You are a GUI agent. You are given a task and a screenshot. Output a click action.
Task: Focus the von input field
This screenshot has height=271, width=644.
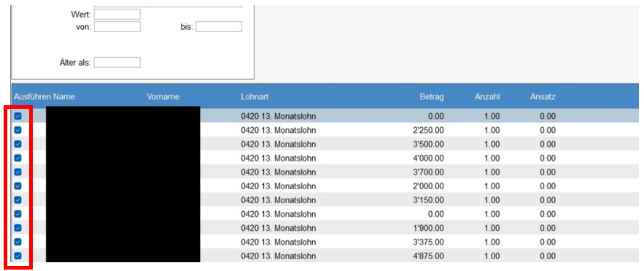117,27
